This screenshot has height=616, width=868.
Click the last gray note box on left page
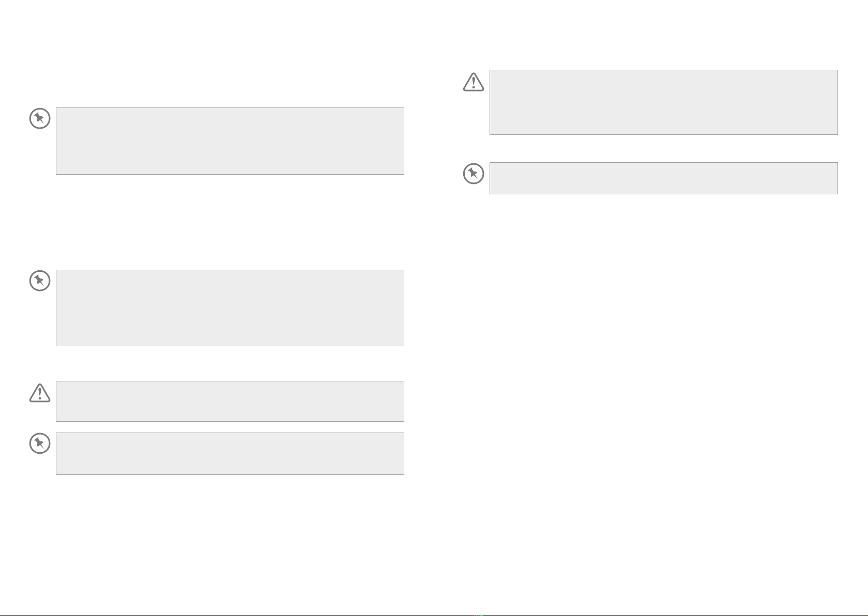pyautogui.click(x=230, y=454)
